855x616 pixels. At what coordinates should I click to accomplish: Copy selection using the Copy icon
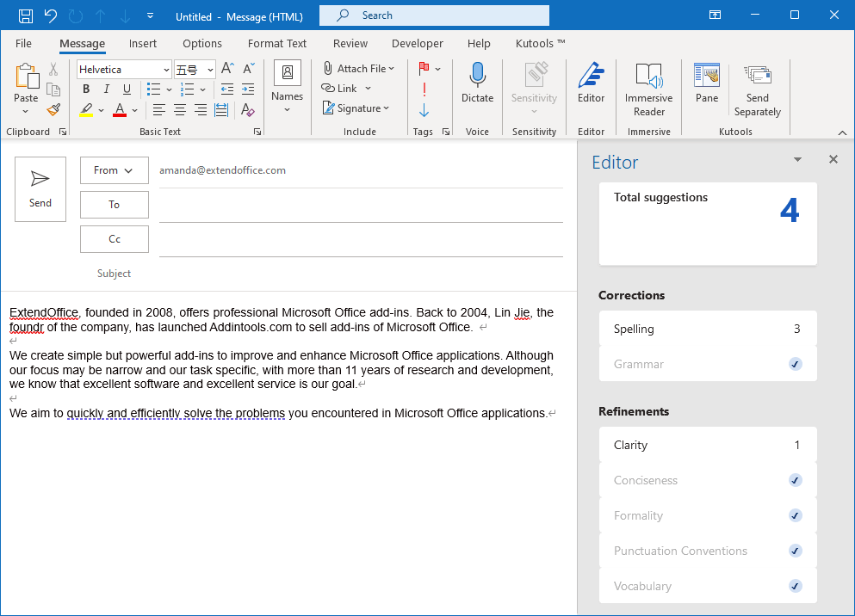pos(53,89)
